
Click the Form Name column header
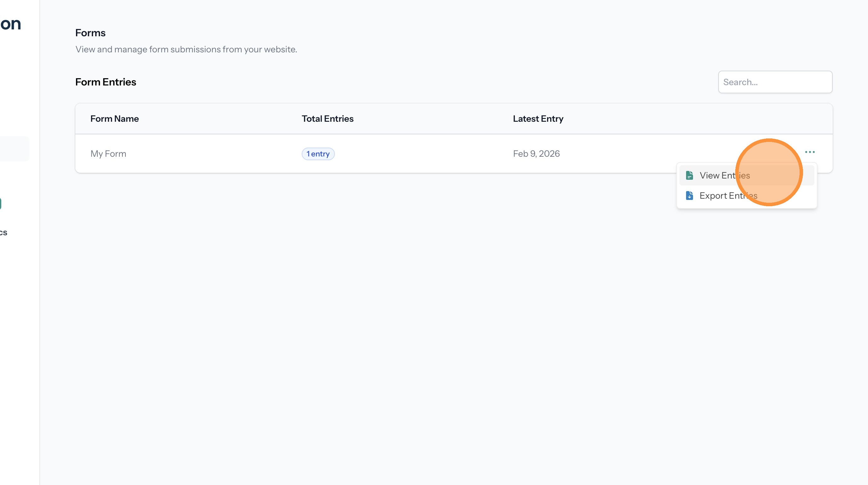(114, 119)
